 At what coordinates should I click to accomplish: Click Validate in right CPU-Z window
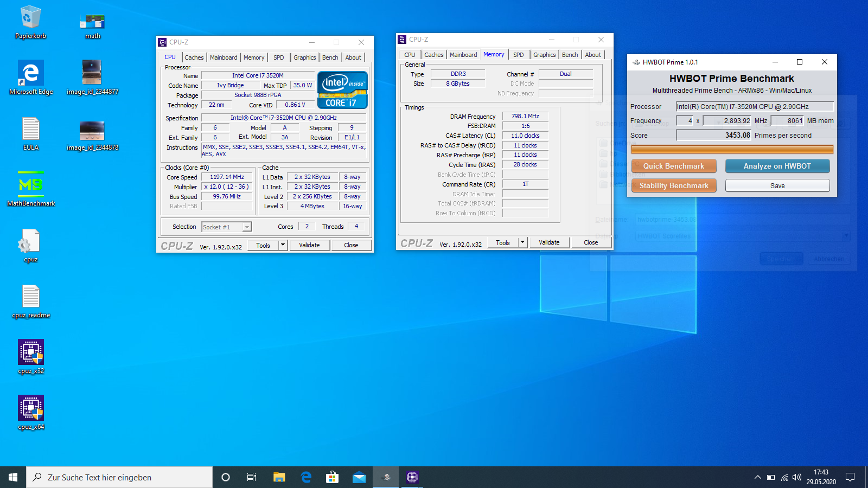point(549,242)
